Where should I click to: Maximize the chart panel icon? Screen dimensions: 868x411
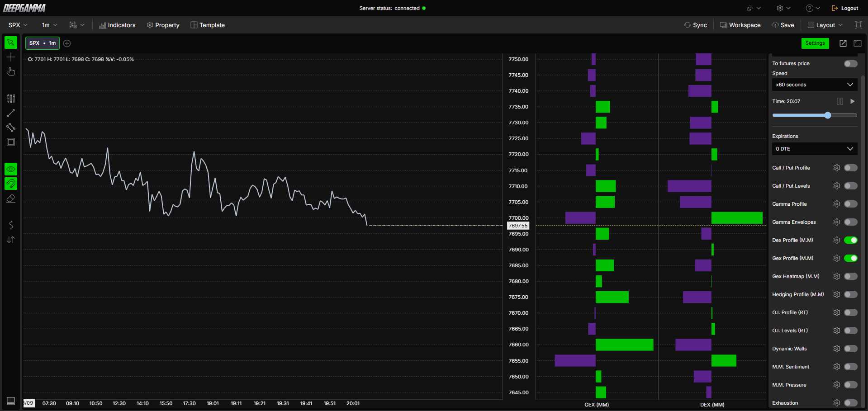858,43
